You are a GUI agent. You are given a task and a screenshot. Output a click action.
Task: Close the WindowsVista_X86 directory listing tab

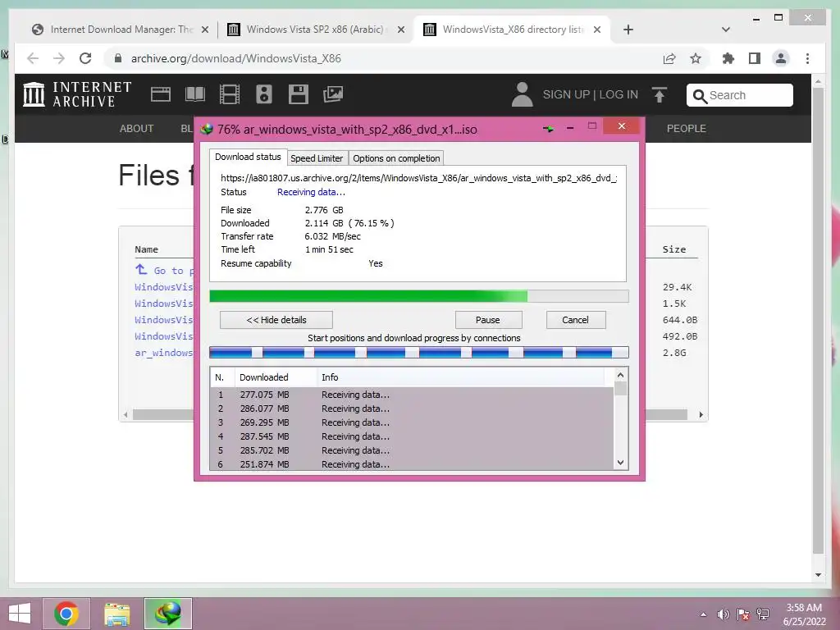(x=597, y=30)
